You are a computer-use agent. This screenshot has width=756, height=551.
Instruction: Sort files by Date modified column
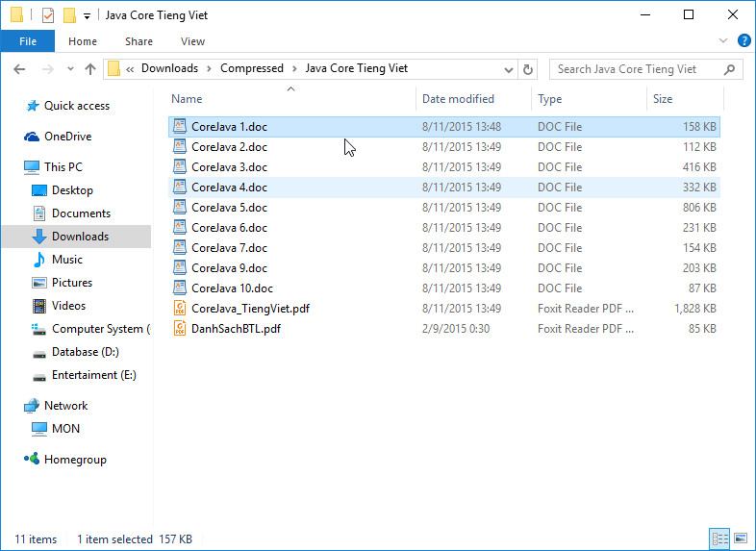[x=458, y=99]
